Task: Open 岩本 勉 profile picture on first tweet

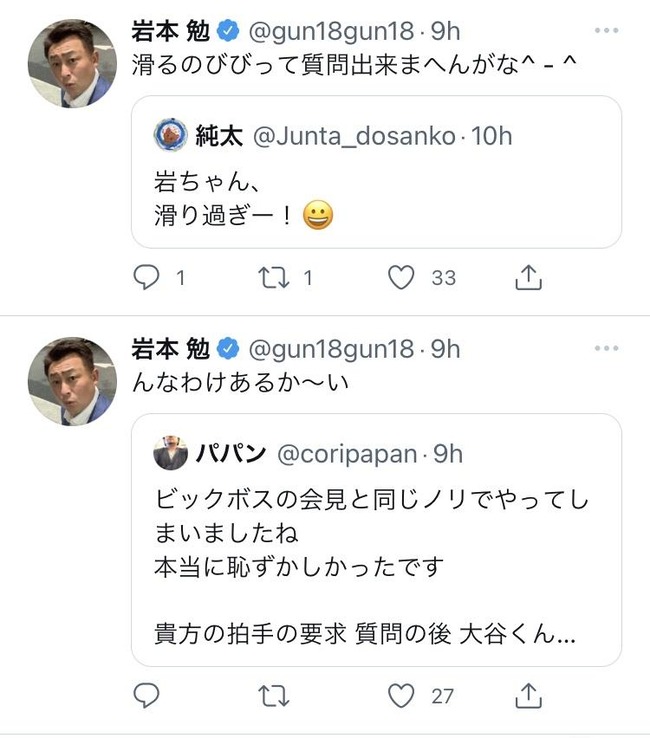Action: click(72, 62)
